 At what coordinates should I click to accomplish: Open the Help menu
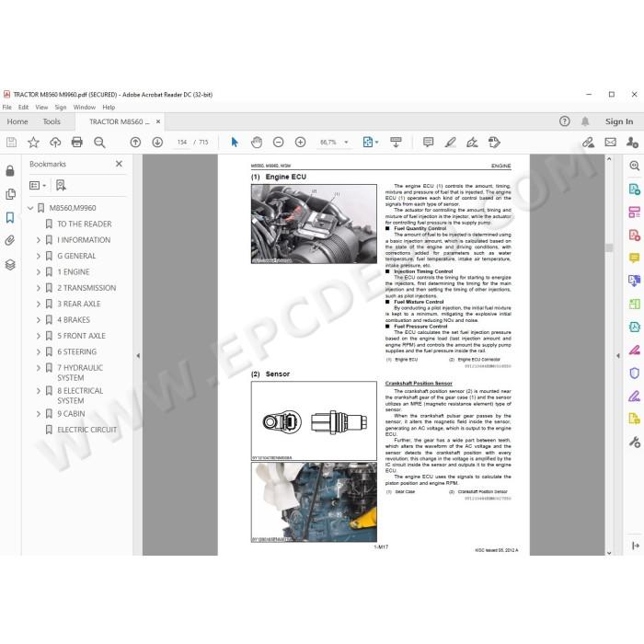click(x=109, y=108)
